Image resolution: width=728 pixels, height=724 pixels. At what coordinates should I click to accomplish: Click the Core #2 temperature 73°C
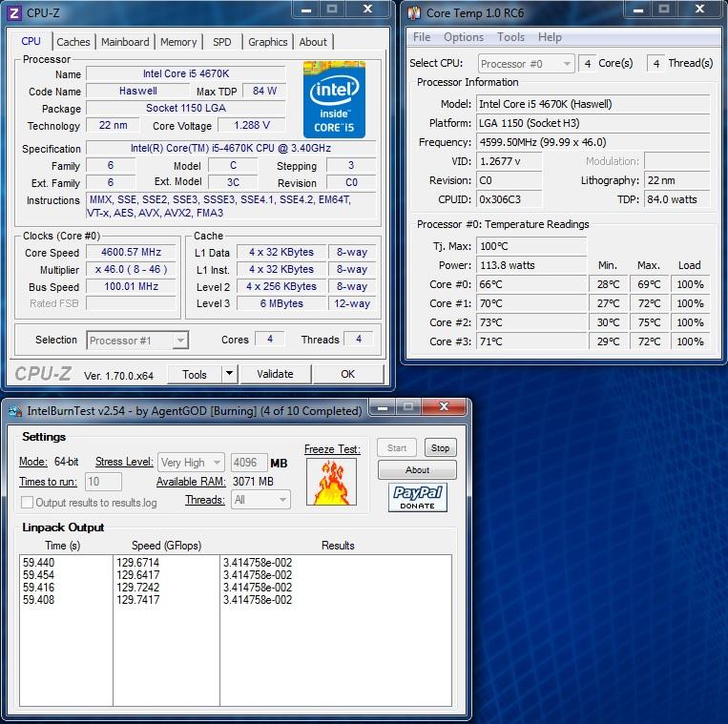(531, 322)
